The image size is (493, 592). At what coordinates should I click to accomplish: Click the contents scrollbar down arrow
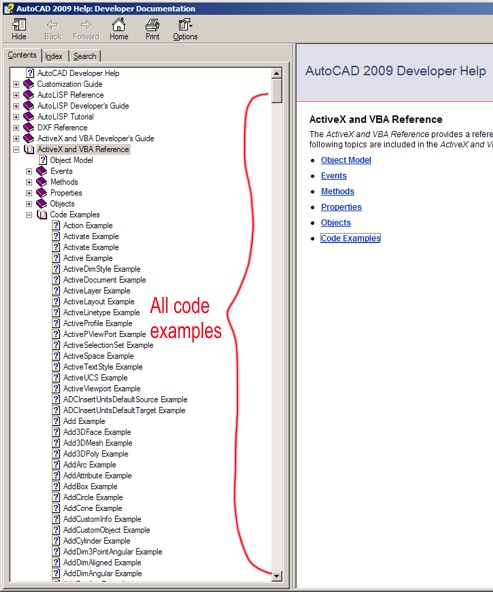pyautogui.click(x=277, y=576)
